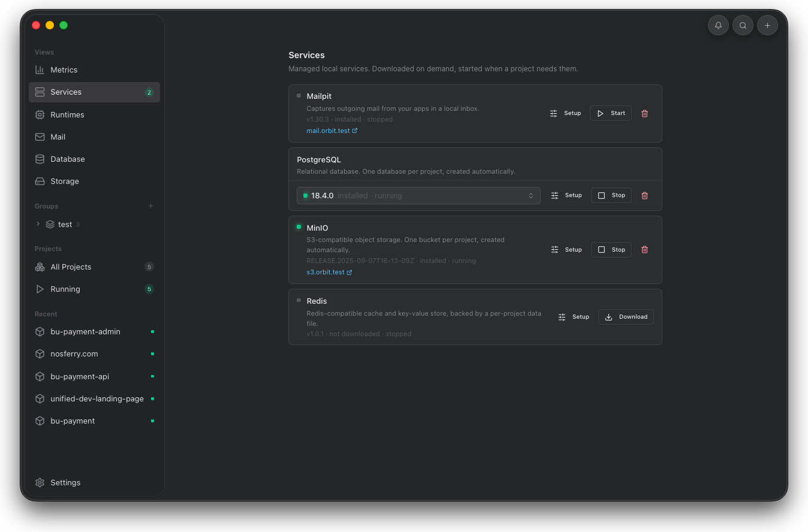Click the Database cylinder icon in sidebar
This screenshot has height=532, width=808.
coord(40,159)
